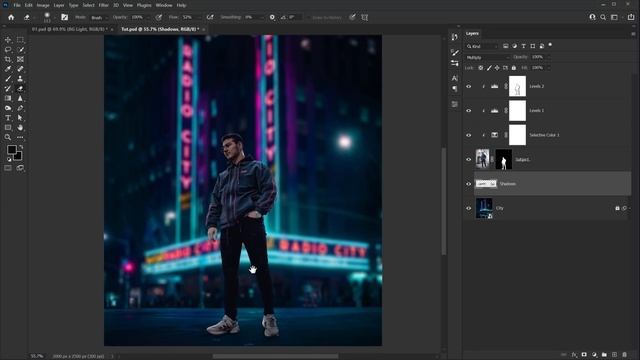Select the Gradient tool
The image size is (640, 360).
click(x=8, y=98)
